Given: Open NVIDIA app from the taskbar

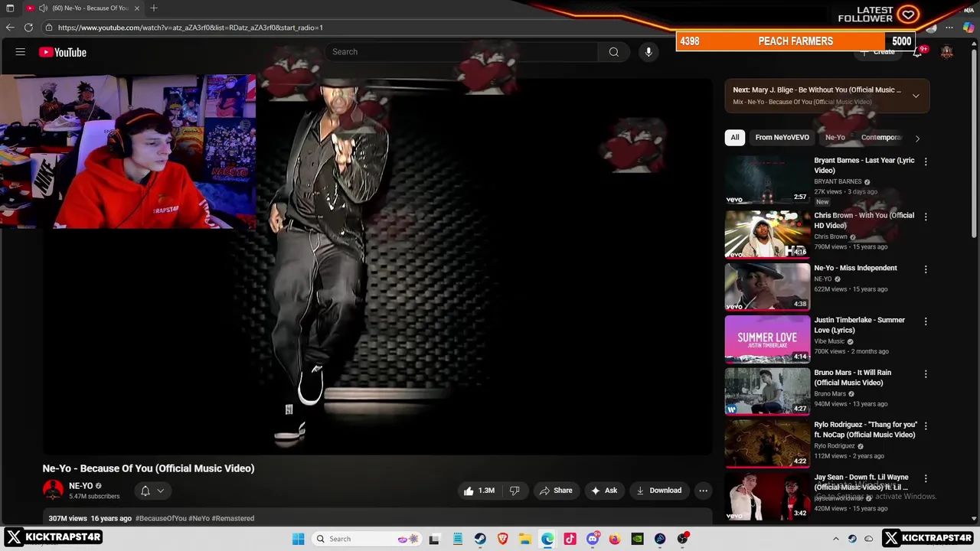Looking at the screenshot, I should pyautogui.click(x=637, y=539).
